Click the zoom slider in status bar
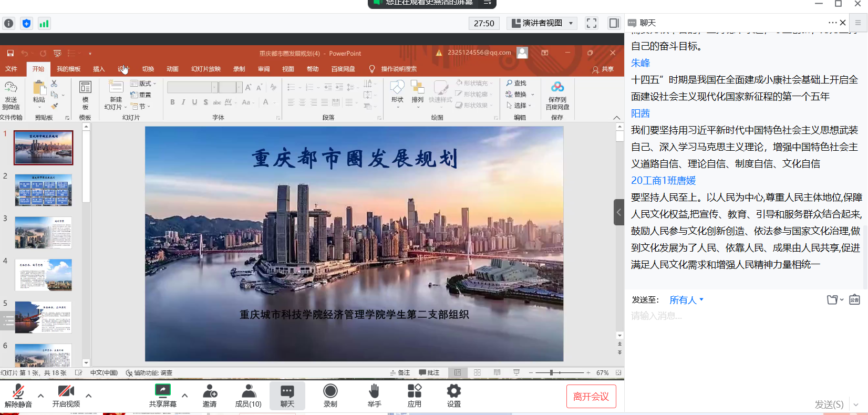The height and width of the screenshot is (415, 868). tap(560, 372)
